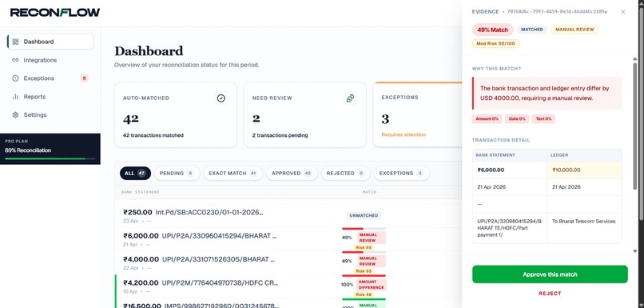
Task: Open Integrations from the sidebar
Action: point(50,60)
